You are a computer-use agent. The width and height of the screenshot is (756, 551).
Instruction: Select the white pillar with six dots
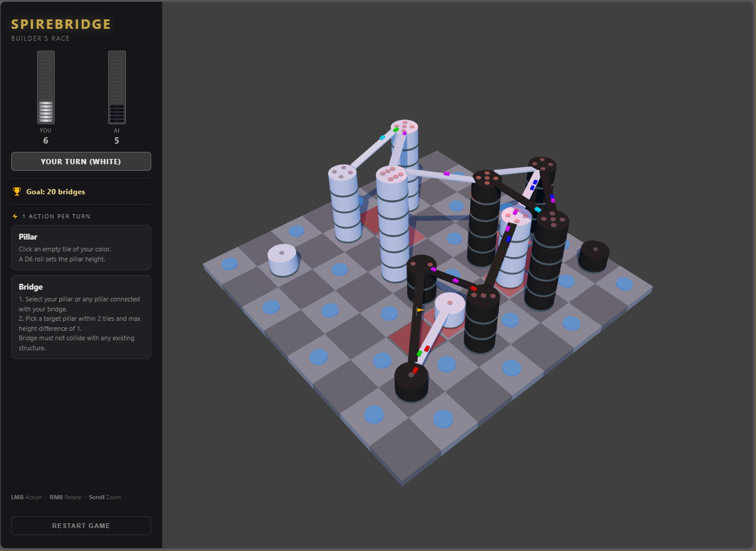392,224
